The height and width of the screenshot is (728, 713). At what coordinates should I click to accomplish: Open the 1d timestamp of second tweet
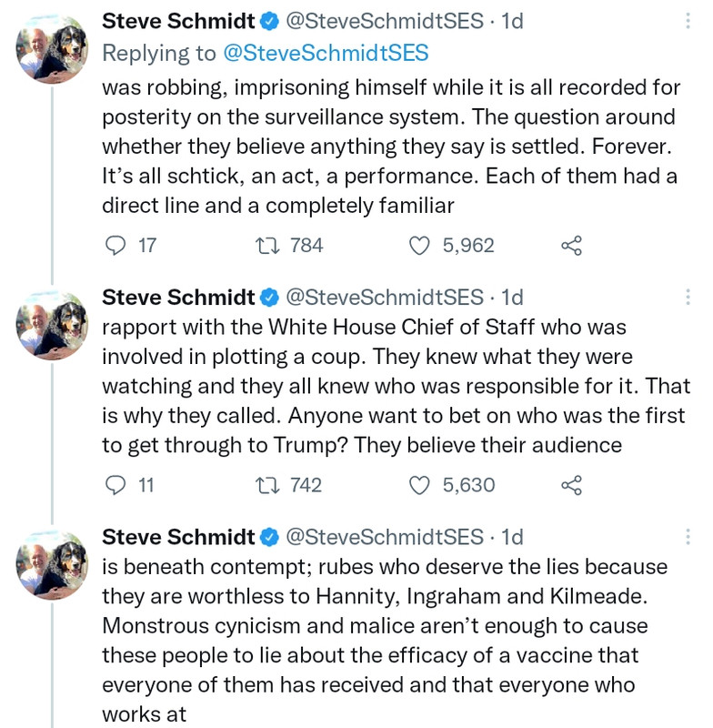[513, 298]
